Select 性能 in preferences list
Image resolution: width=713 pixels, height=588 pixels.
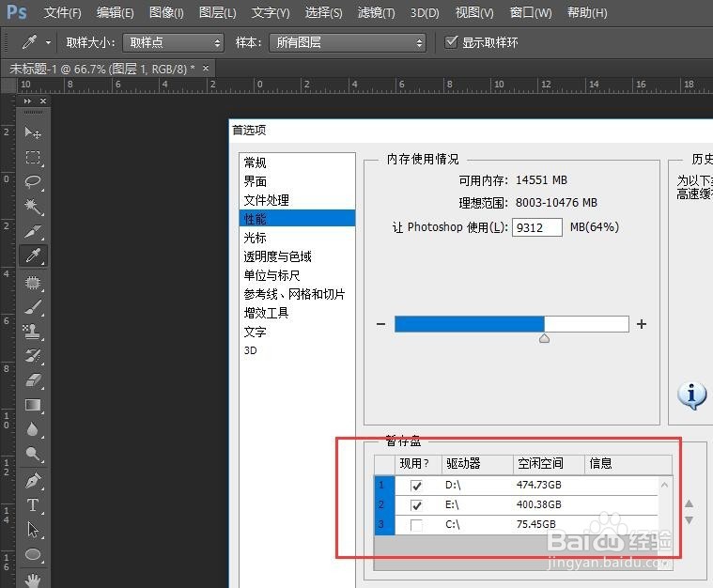pyautogui.click(x=297, y=219)
